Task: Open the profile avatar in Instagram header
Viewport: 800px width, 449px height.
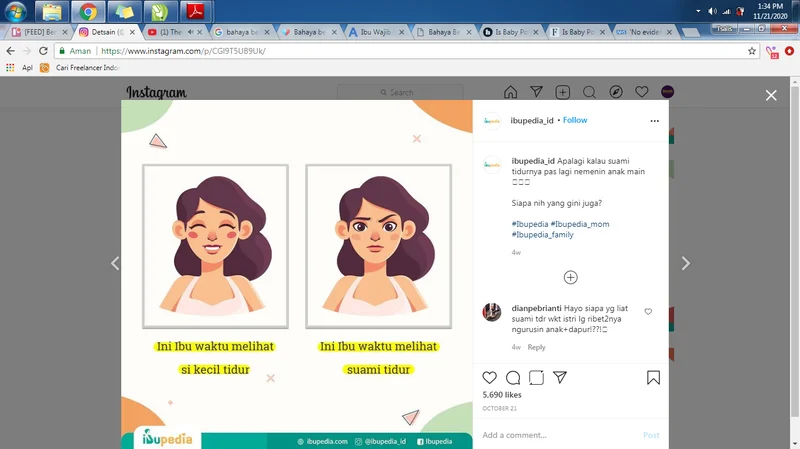Action: tap(667, 92)
